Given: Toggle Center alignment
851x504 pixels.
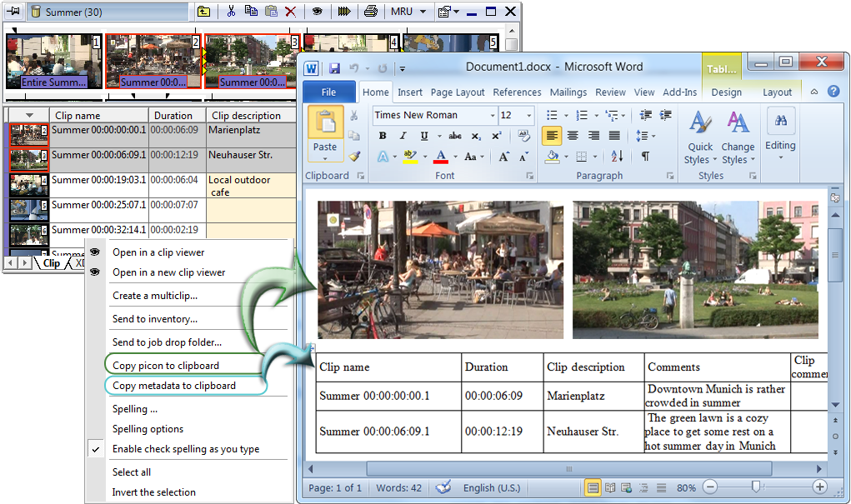Looking at the screenshot, I should 573,136.
